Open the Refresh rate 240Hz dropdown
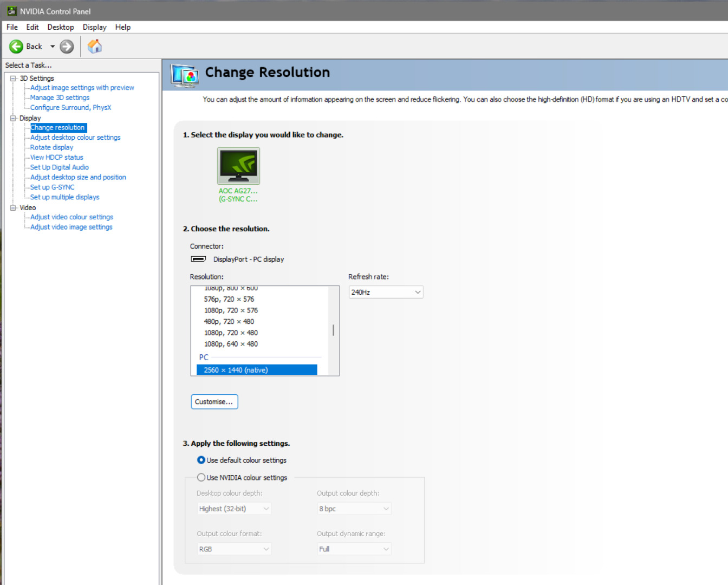728x585 pixels. 386,292
